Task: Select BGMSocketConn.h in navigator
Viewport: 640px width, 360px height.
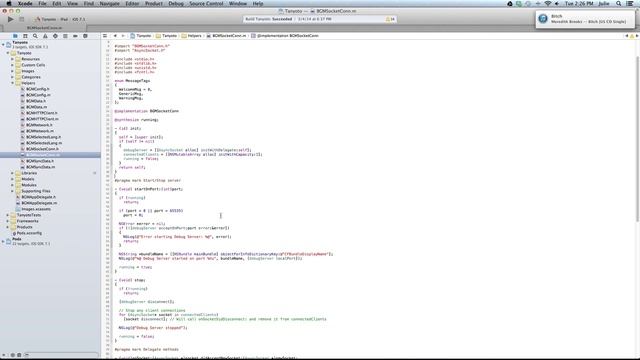Action: point(42,149)
